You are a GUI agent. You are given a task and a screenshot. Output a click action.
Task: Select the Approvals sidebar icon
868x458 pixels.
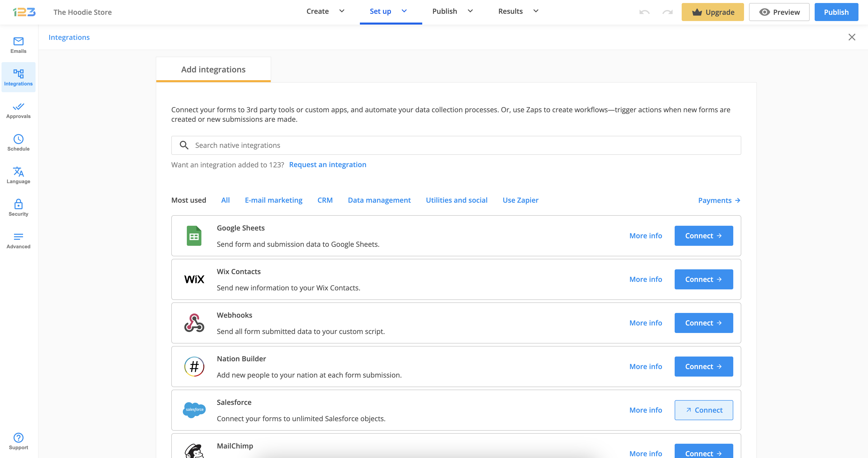[18, 110]
